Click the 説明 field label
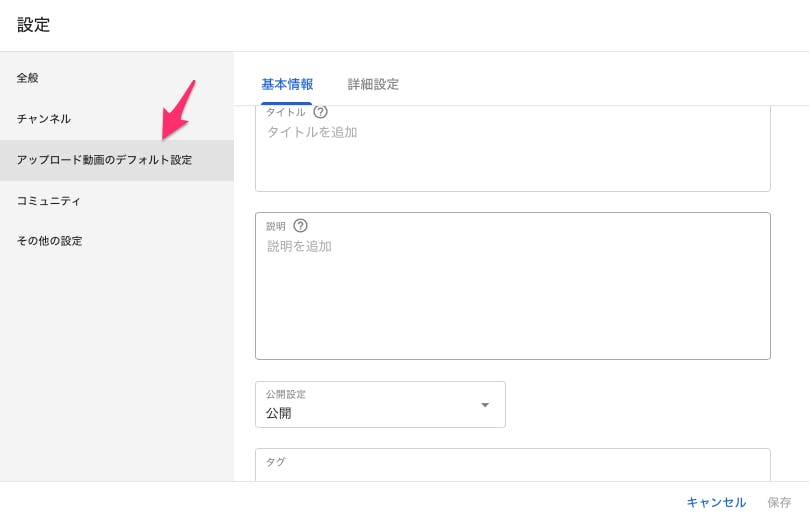The width and height of the screenshot is (809, 521). pos(276,226)
